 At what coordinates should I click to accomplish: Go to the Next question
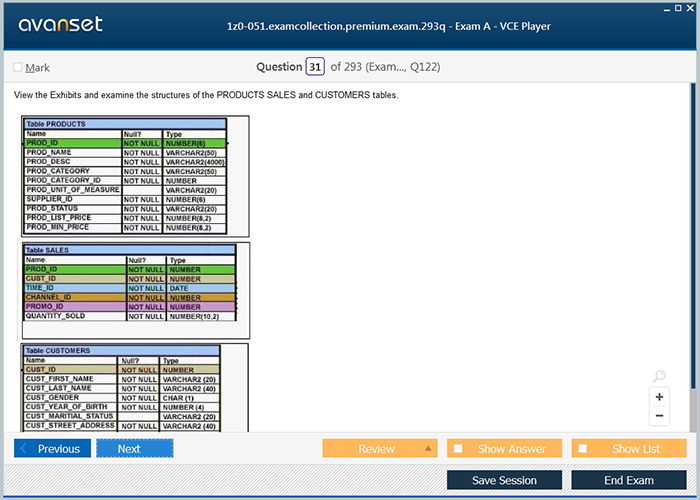134,448
